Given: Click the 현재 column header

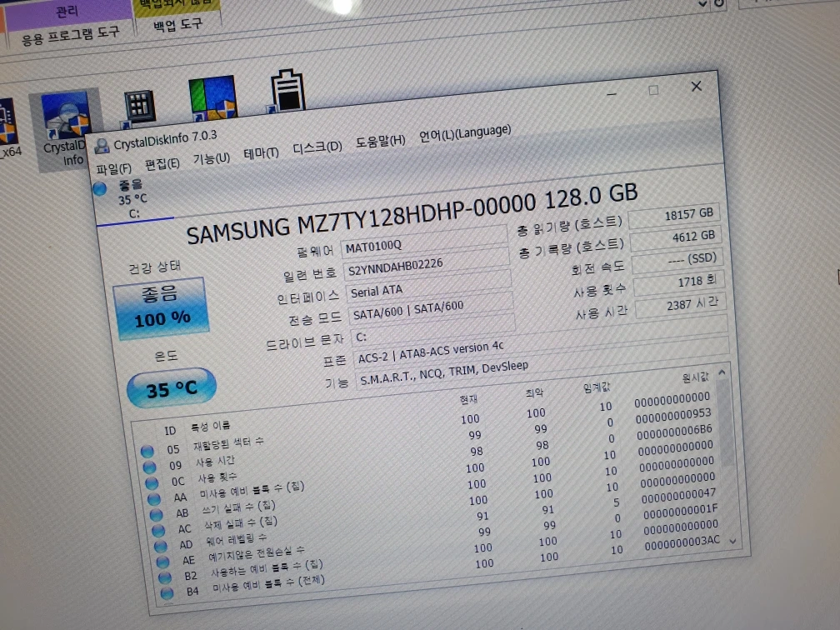Looking at the screenshot, I should pyautogui.click(x=468, y=400).
